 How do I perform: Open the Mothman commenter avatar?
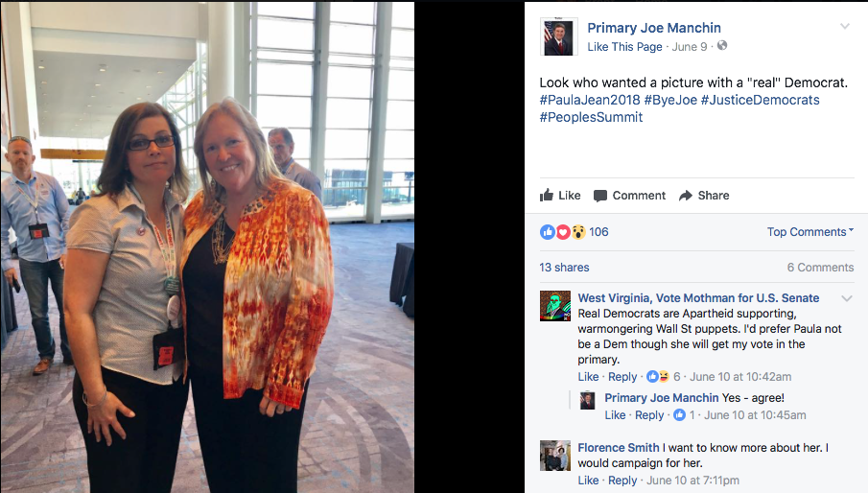tap(555, 306)
